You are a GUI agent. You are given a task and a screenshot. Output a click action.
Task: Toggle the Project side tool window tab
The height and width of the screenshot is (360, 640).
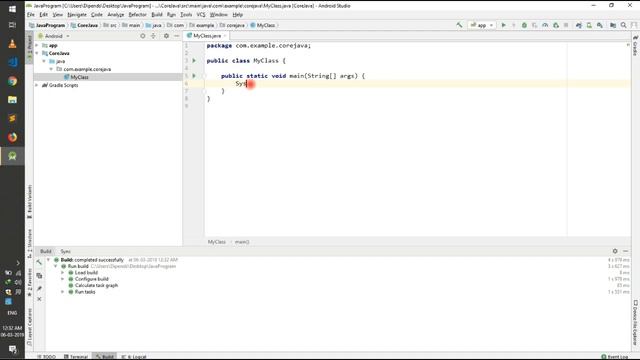coord(29,48)
